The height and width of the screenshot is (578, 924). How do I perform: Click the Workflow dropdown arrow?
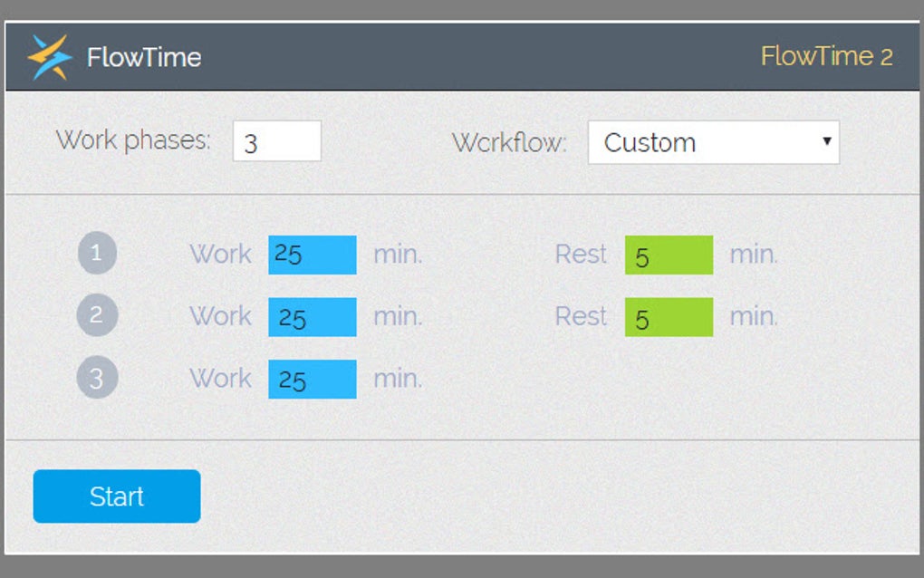(x=826, y=141)
